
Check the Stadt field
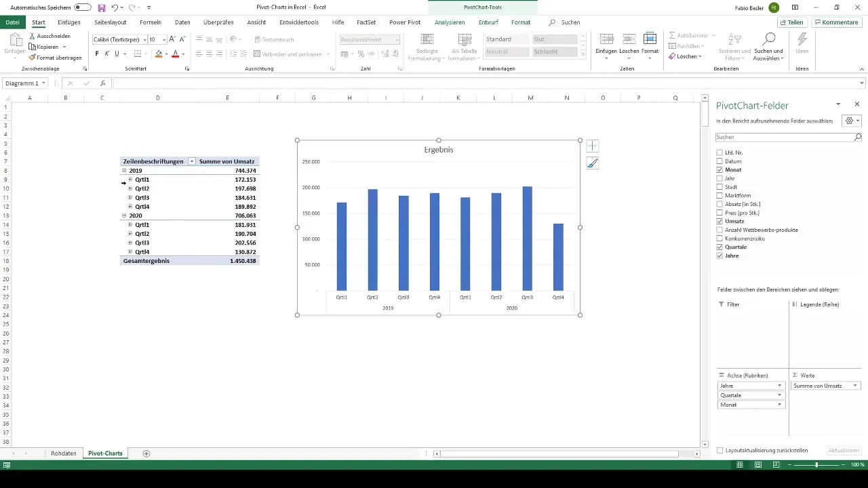[x=719, y=187]
